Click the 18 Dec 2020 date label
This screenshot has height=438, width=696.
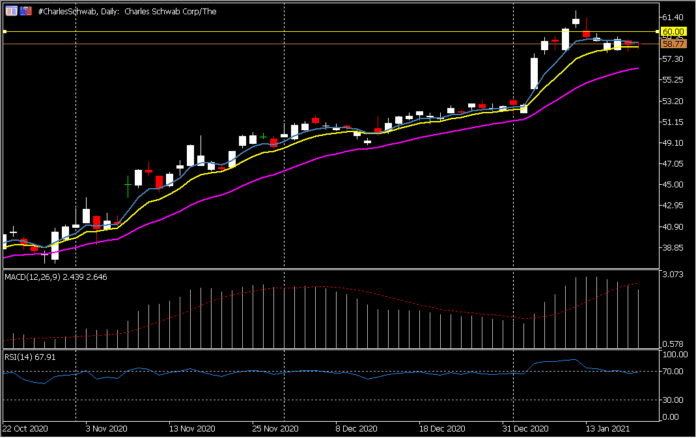coord(442,429)
